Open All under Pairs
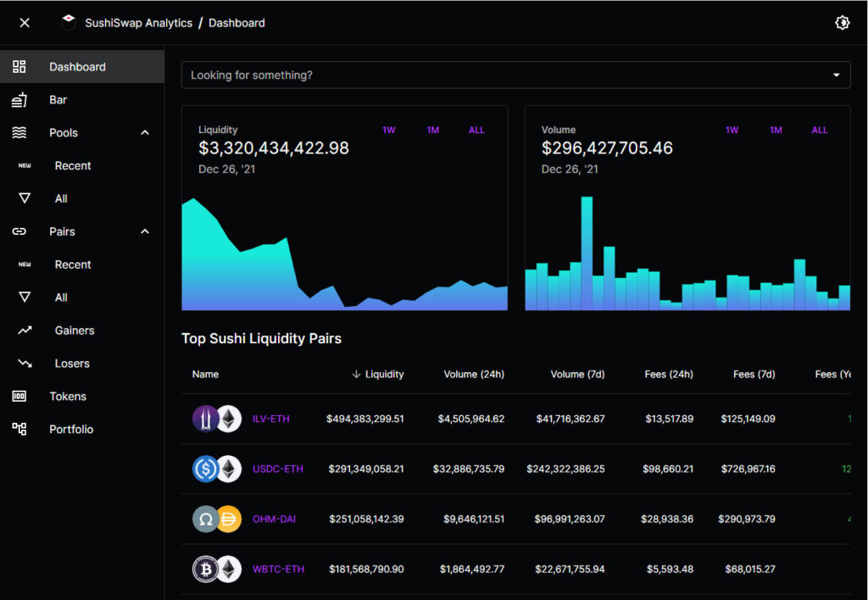Screen dimensions: 868x600 click(82, 297)
